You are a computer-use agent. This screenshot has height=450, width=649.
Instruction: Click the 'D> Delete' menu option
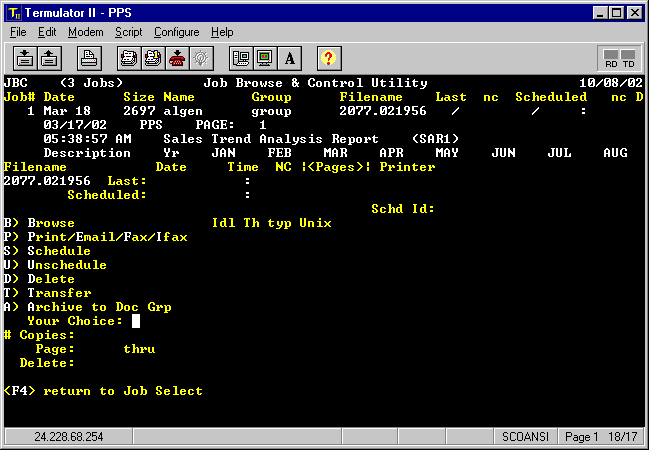(x=39, y=279)
